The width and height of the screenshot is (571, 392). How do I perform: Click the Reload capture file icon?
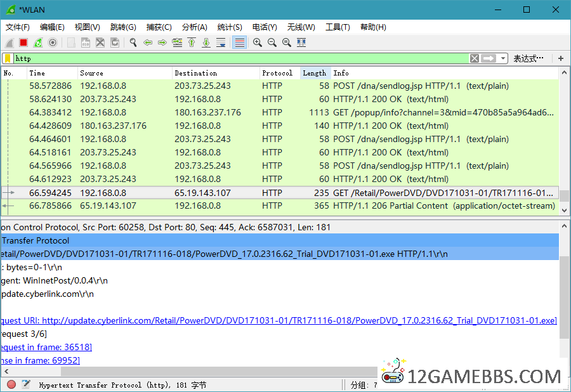(x=115, y=43)
